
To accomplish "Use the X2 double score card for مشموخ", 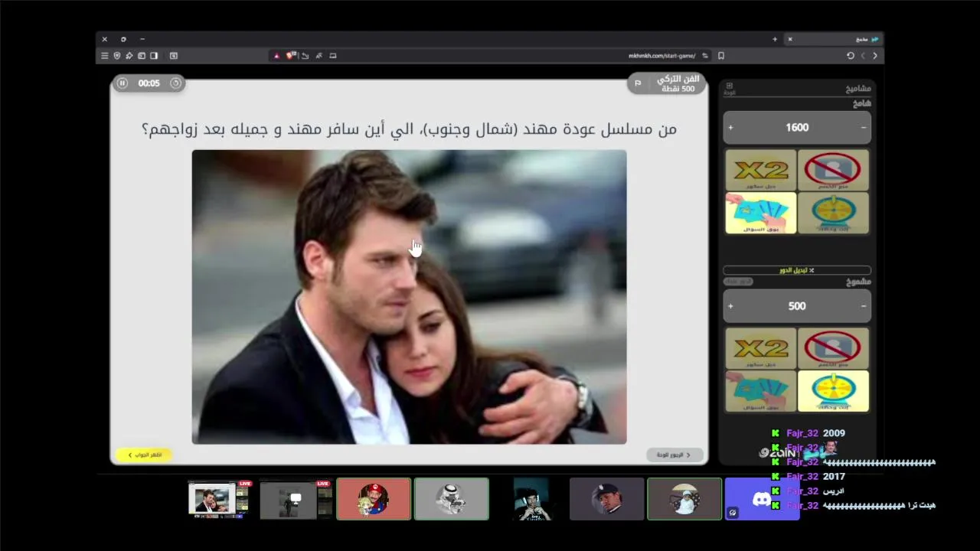I will (x=761, y=348).
